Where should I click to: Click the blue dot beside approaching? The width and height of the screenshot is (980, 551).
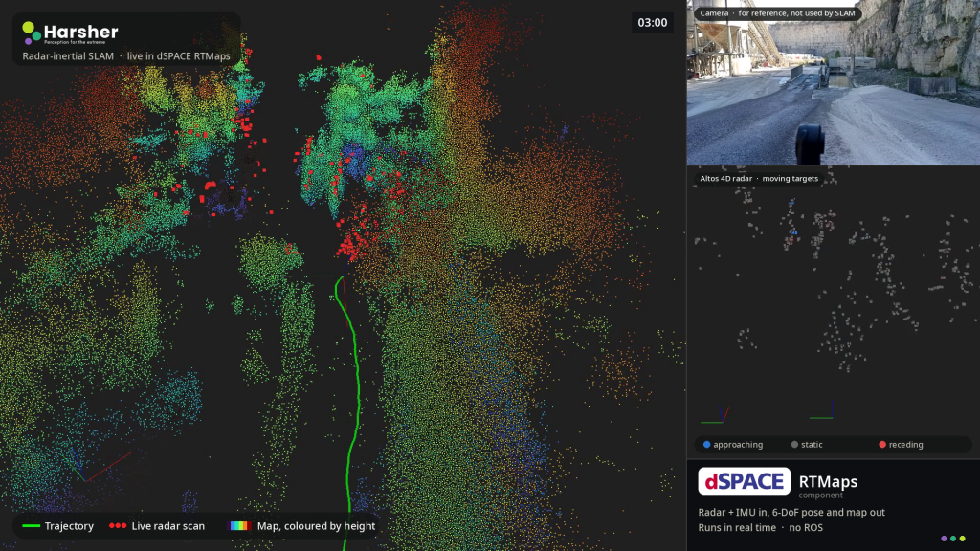707,445
